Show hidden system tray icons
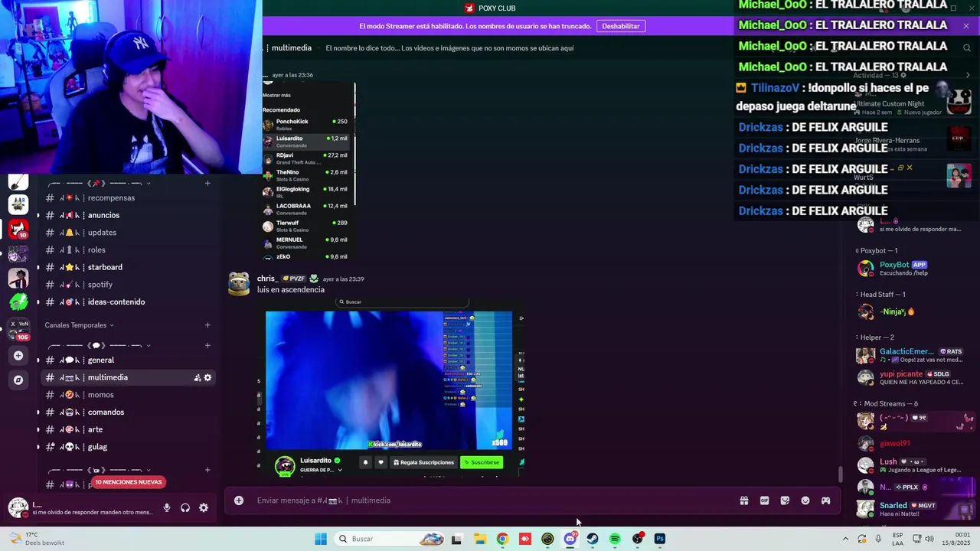This screenshot has width=980, height=551. (x=845, y=539)
